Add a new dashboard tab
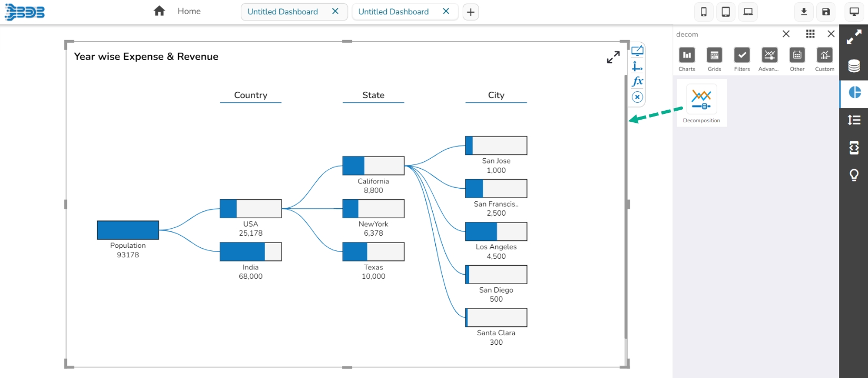 tap(471, 12)
